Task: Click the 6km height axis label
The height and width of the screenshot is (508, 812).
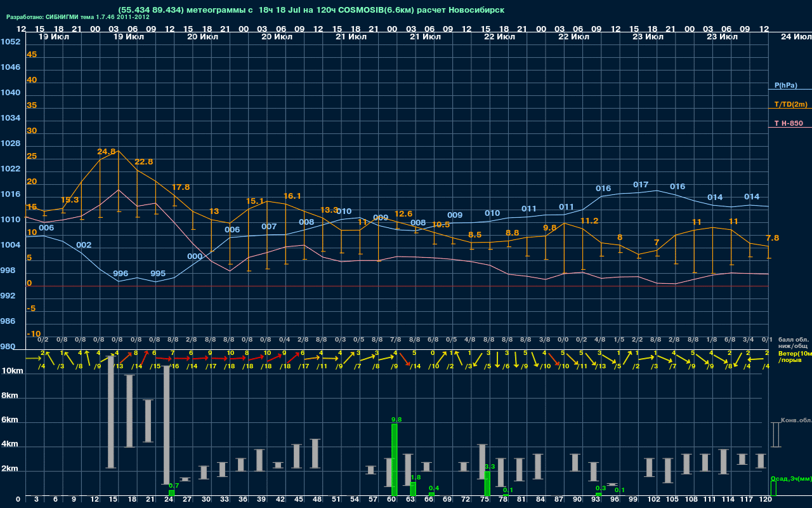Action: 11,420
